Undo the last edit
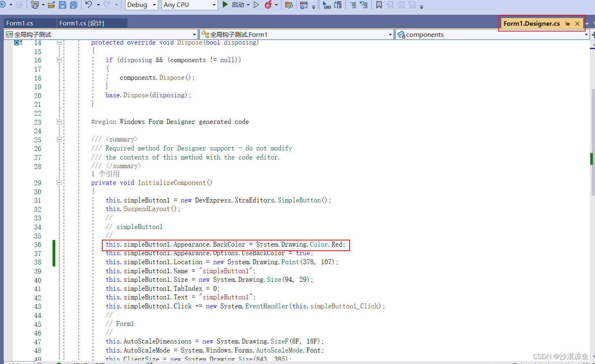595x364 pixels. (x=88, y=5)
